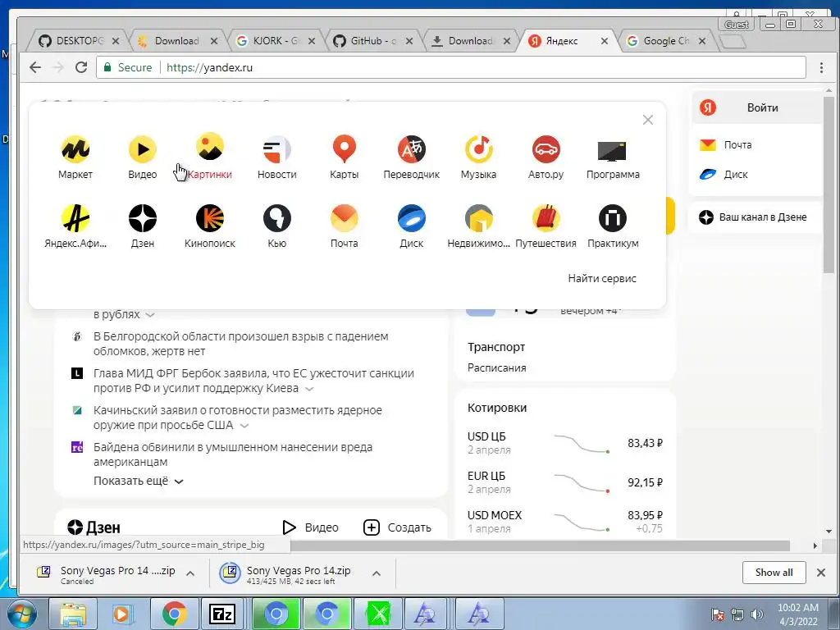Click the yandex.ru address bar
This screenshot has width=840, height=630.
pyautogui.click(x=451, y=67)
